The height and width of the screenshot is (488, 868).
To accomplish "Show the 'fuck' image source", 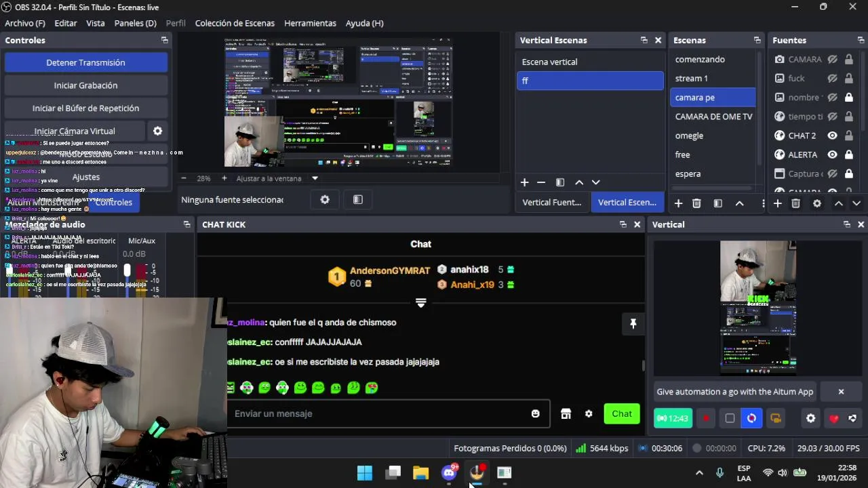I will pos(833,79).
